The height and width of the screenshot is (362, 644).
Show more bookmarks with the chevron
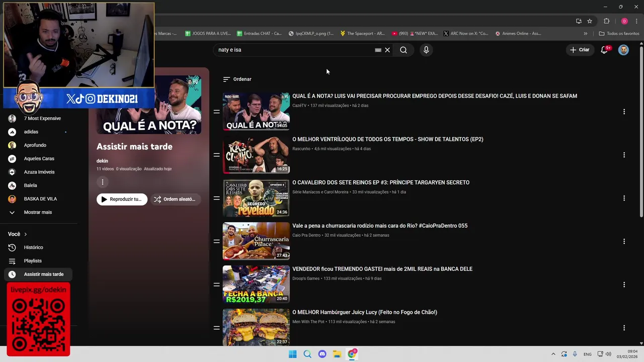point(585,34)
